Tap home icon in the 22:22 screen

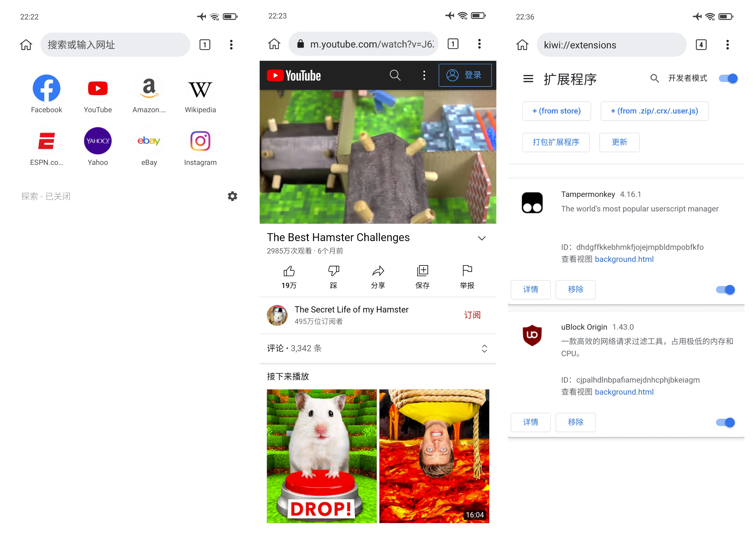click(26, 45)
